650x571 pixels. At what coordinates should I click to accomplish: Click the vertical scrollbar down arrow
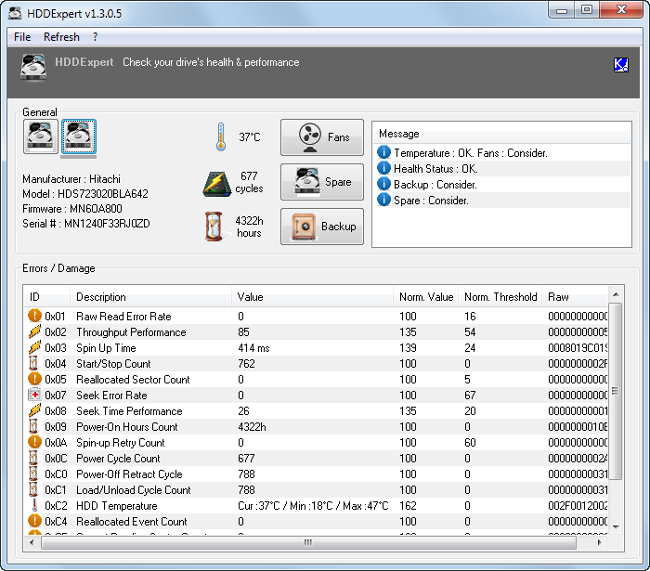(616, 527)
